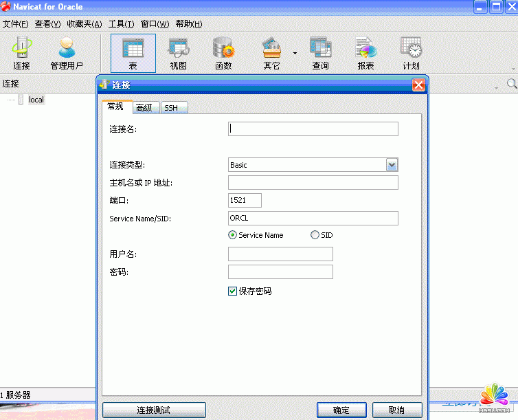The height and width of the screenshot is (420, 518).
Task: Open the Report (报表) toolbar icon
Action: [x=365, y=53]
